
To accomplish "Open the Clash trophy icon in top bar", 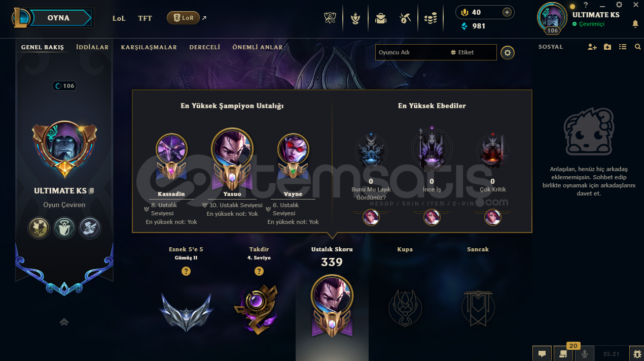I will [331, 18].
